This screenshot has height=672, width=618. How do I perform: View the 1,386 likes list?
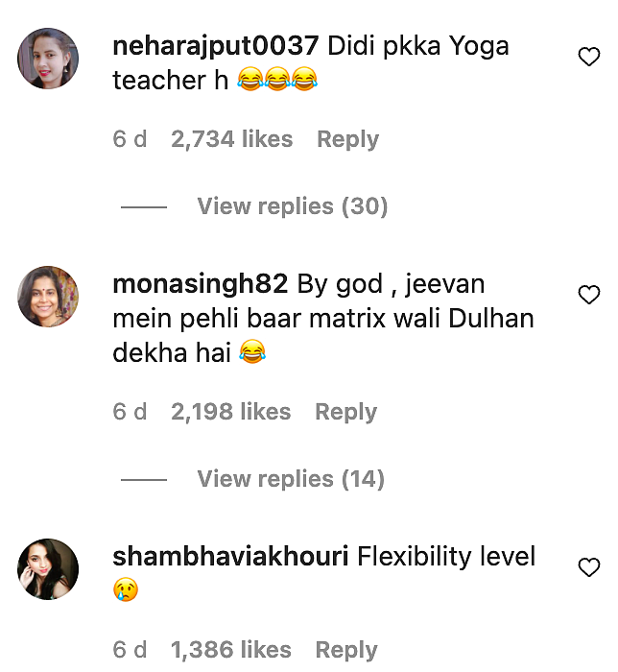[231, 650]
